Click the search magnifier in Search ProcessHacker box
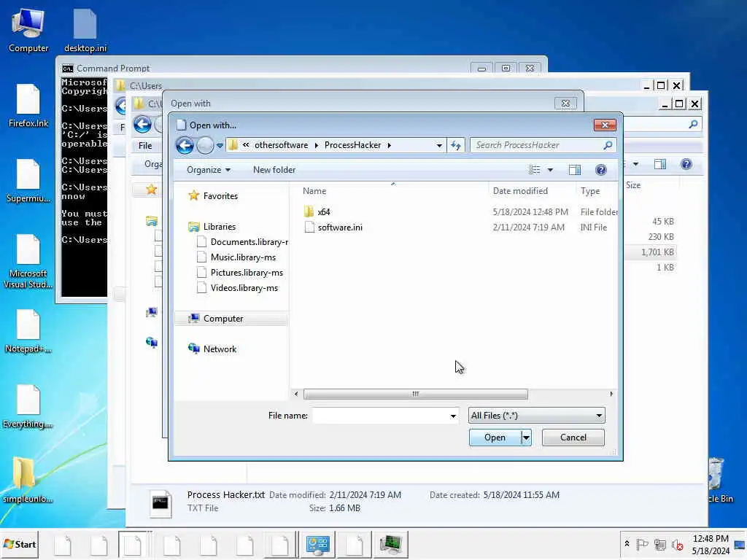 (608, 145)
